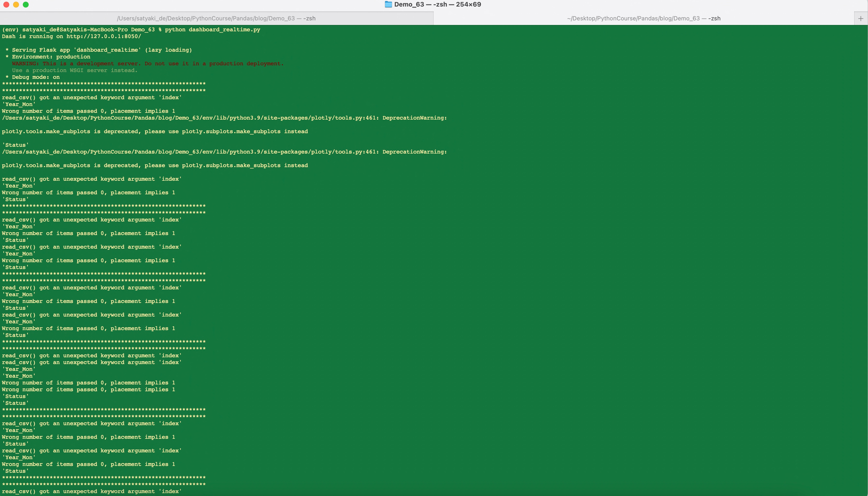This screenshot has width=868, height=496.
Task: Click the red close window button
Action: click(6, 4)
